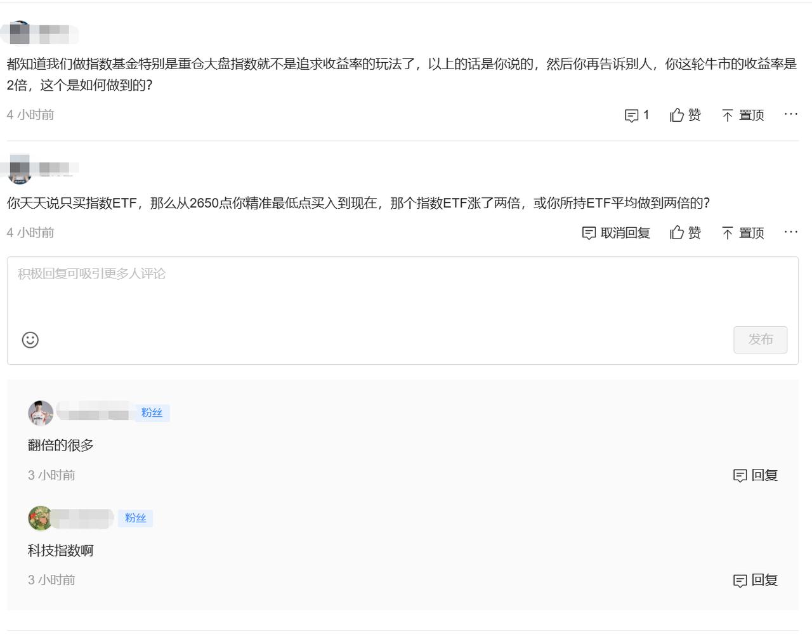Open more options for the 指数ETF comment
Viewport: 812px width, 644px height.
tap(790, 232)
